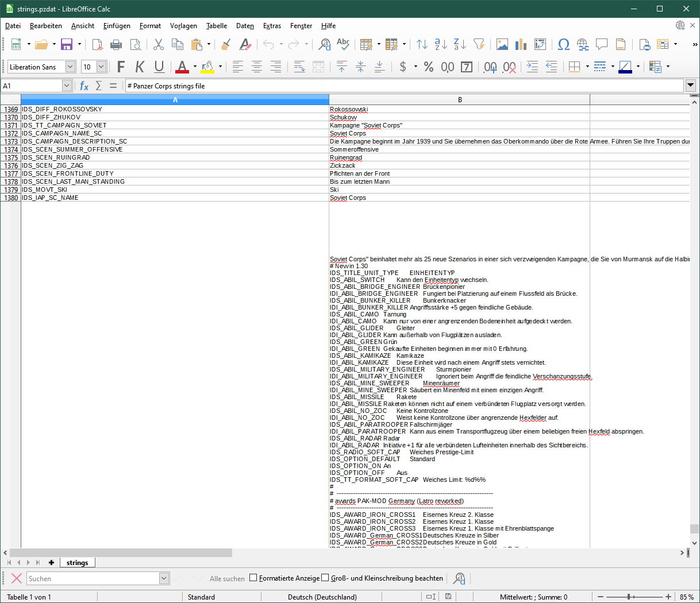Click column A header
Image resolution: width=700 pixels, height=603 pixels.
pos(175,100)
